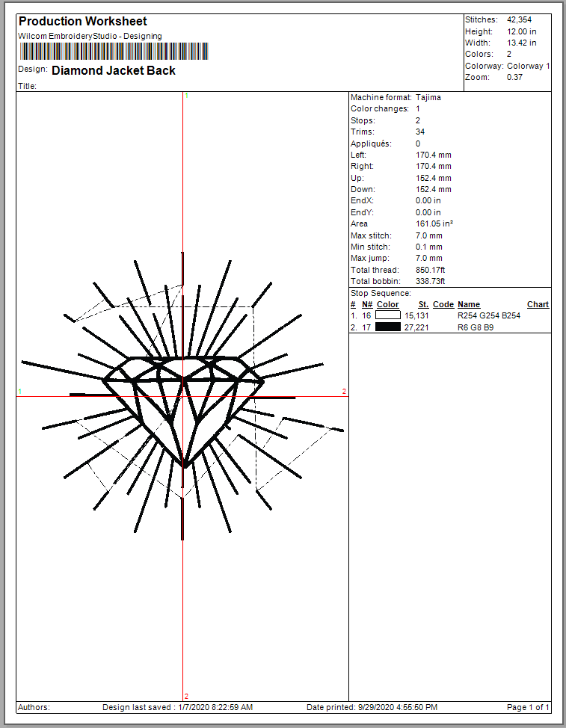Click the red marker 2 at bottom of crosshair

[x=186, y=696]
